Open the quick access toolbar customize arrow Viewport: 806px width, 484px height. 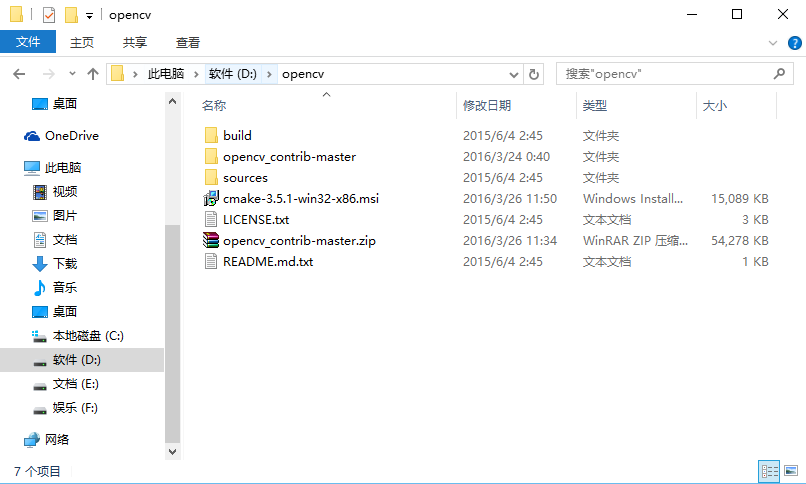coord(89,16)
